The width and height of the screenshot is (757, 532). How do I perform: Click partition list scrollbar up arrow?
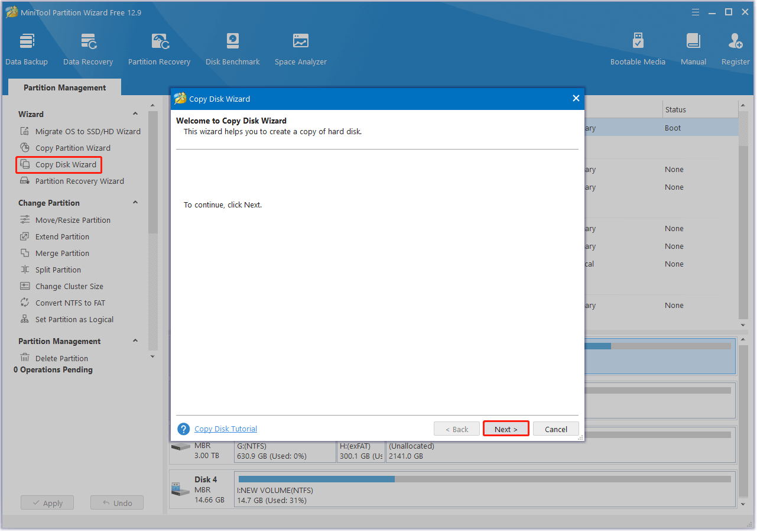(x=743, y=106)
